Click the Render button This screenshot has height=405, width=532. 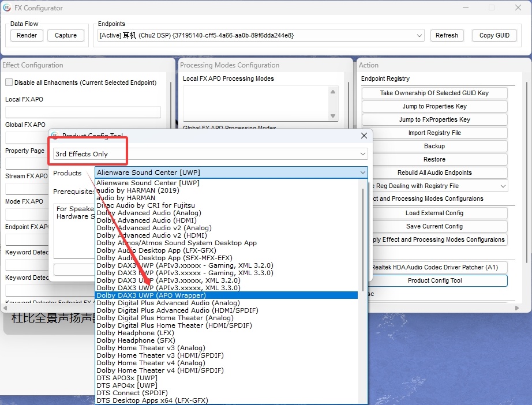(x=27, y=35)
